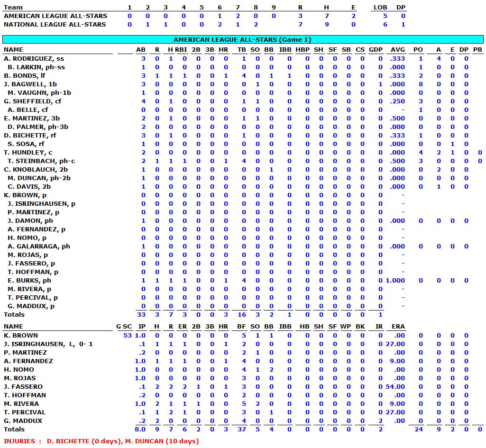
Task: Click the INJURIES line at the bottom
Action: [101, 441]
